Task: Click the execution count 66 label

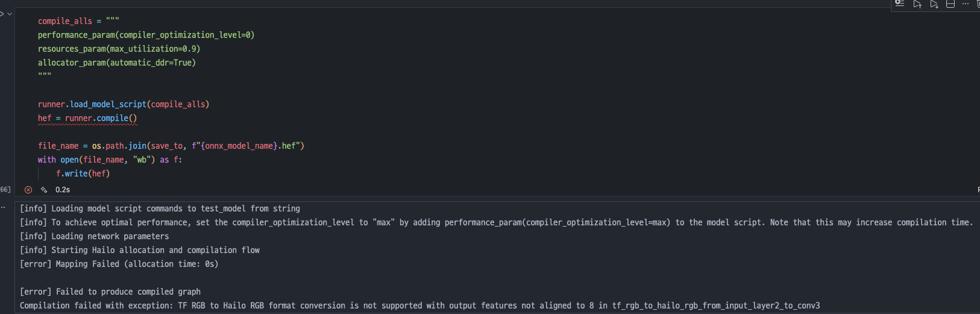Action: (x=5, y=190)
